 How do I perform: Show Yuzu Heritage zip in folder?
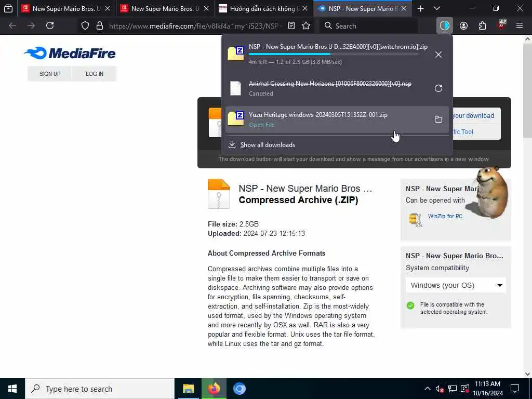(438, 119)
